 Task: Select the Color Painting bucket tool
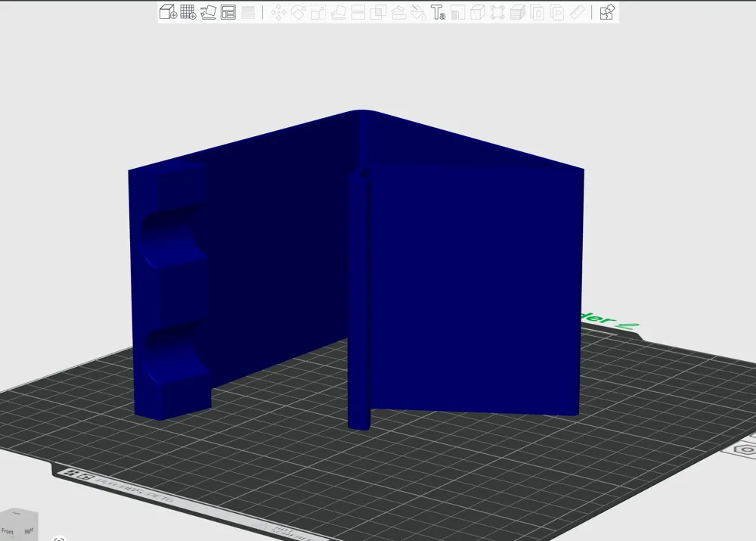click(x=418, y=13)
